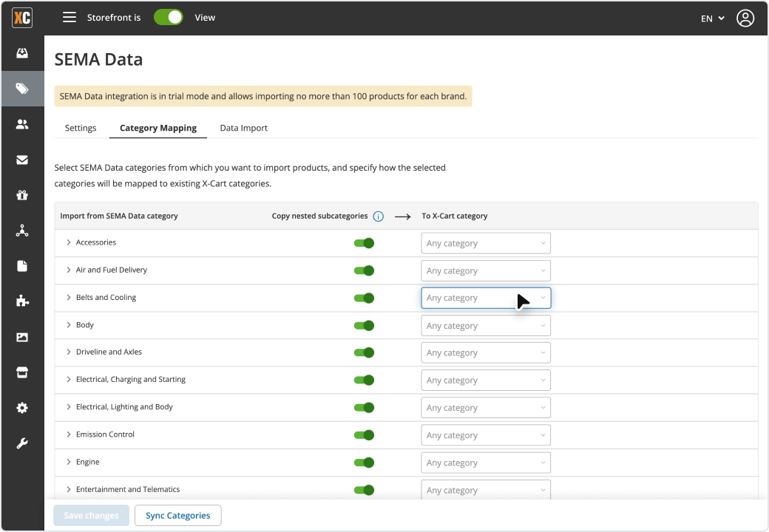The height and width of the screenshot is (532, 769).
Task: Open the gear settings icon in sidebar
Action: [22, 408]
